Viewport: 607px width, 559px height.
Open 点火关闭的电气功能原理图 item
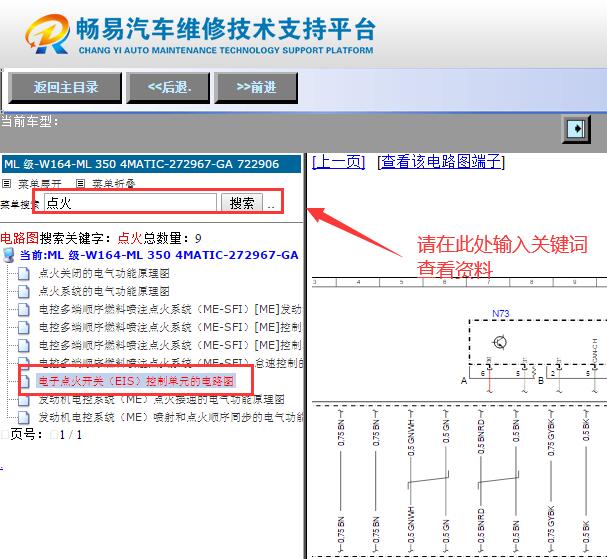pos(104,273)
